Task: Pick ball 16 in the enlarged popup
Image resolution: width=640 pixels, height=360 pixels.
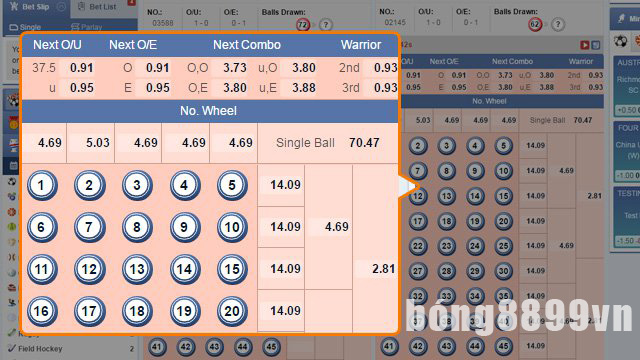Action: (42, 311)
